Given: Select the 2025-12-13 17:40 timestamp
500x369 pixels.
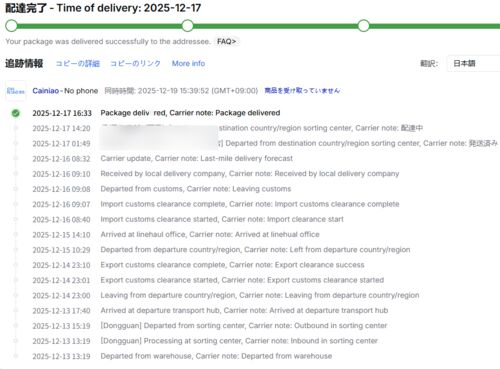Looking at the screenshot, I should pos(61,311).
